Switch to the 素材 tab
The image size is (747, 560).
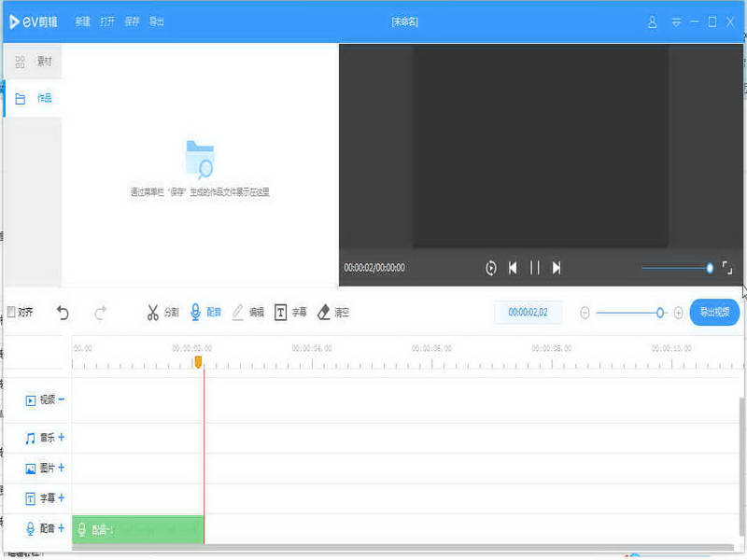click(34, 62)
